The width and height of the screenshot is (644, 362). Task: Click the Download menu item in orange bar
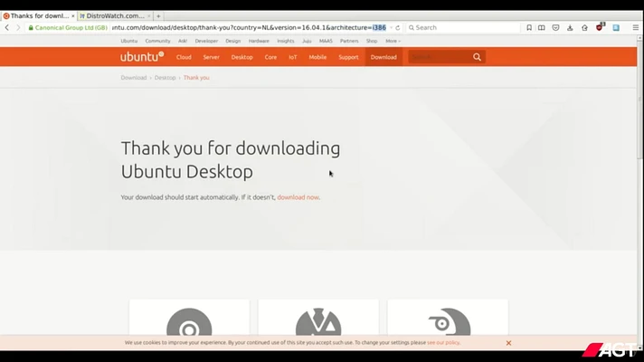tap(384, 57)
